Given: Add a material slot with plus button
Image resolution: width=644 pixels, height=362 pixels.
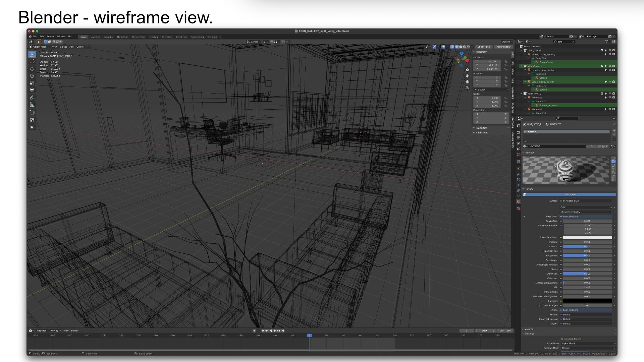Looking at the screenshot, I should pos(614,131).
